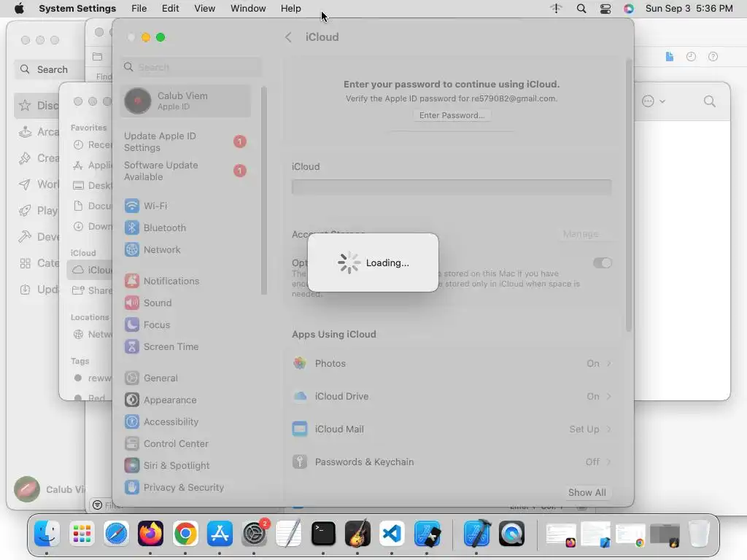Open Spotlight search in menu bar
747x560 pixels.
581,9
